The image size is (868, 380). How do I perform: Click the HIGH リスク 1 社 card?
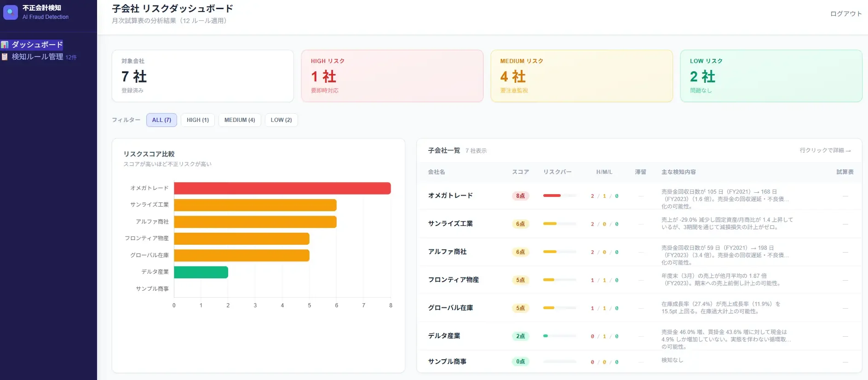pyautogui.click(x=392, y=76)
